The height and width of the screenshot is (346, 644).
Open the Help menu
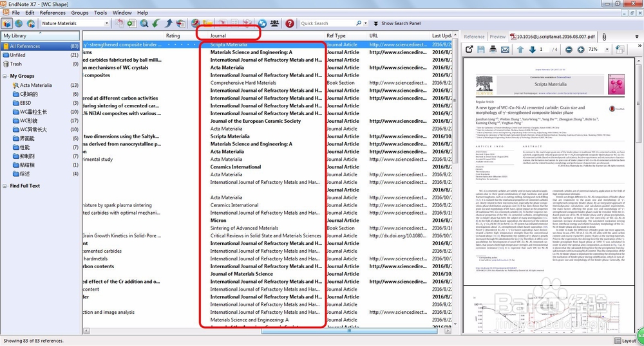pos(142,13)
